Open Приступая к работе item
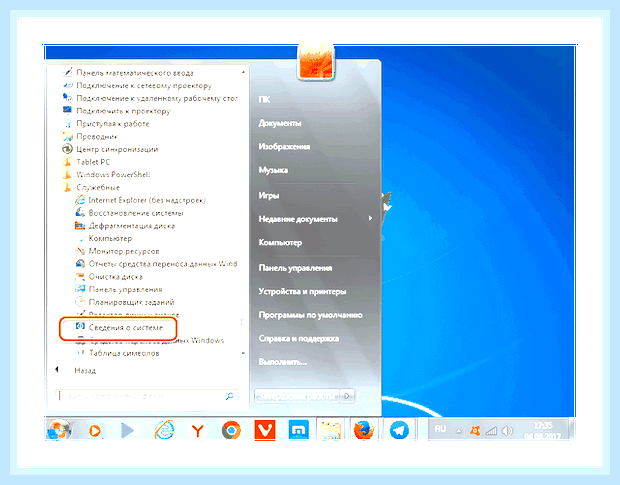This screenshot has width=620, height=485. 106,123
